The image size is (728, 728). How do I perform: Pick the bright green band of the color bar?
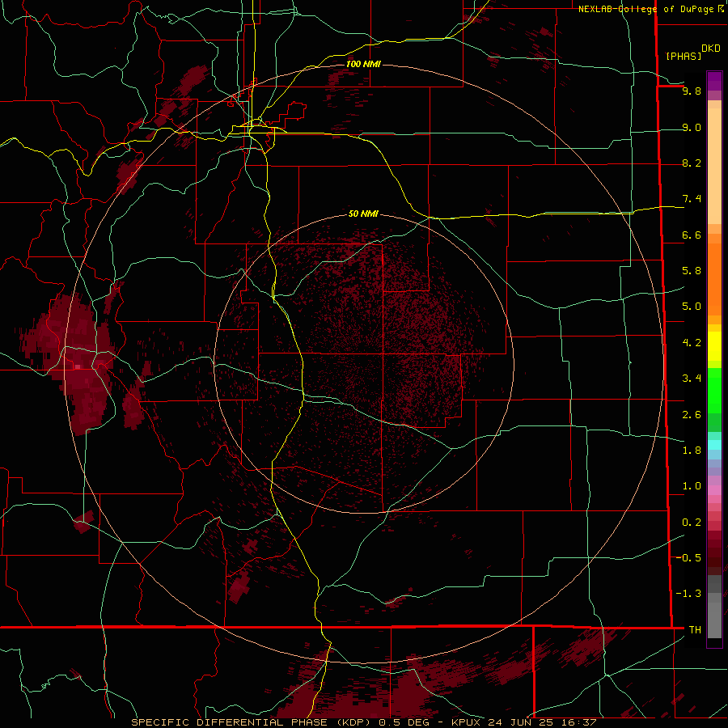click(x=714, y=391)
